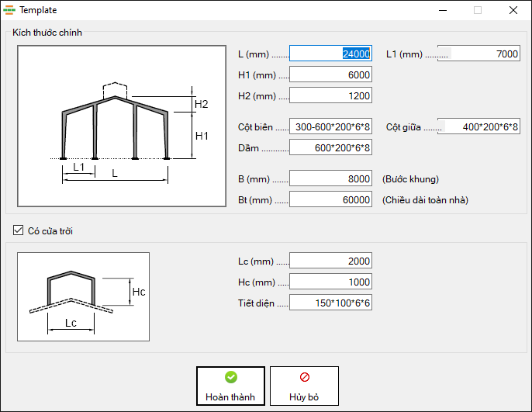Click the skylight Lc/Hc diagram
Image resolution: width=532 pixels, height=412 pixels.
tap(84, 296)
